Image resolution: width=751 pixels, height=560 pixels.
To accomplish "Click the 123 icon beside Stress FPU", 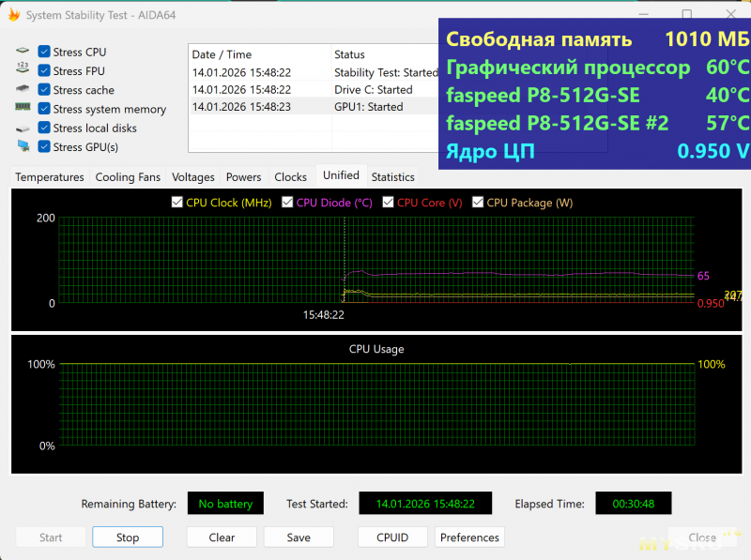I will tap(23, 70).
